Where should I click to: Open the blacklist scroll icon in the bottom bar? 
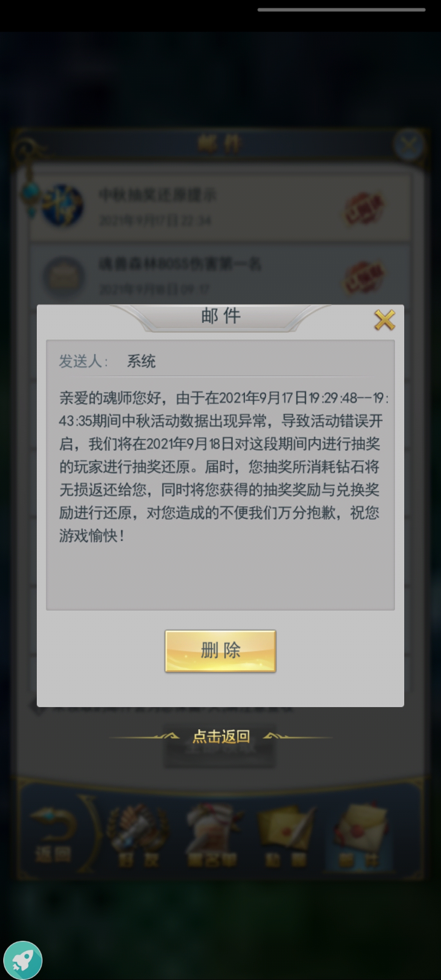click(x=212, y=835)
